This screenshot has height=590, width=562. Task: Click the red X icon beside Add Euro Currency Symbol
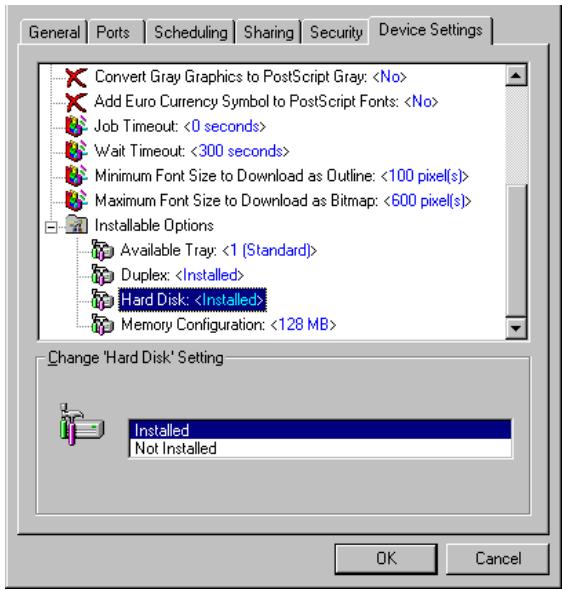[76, 102]
